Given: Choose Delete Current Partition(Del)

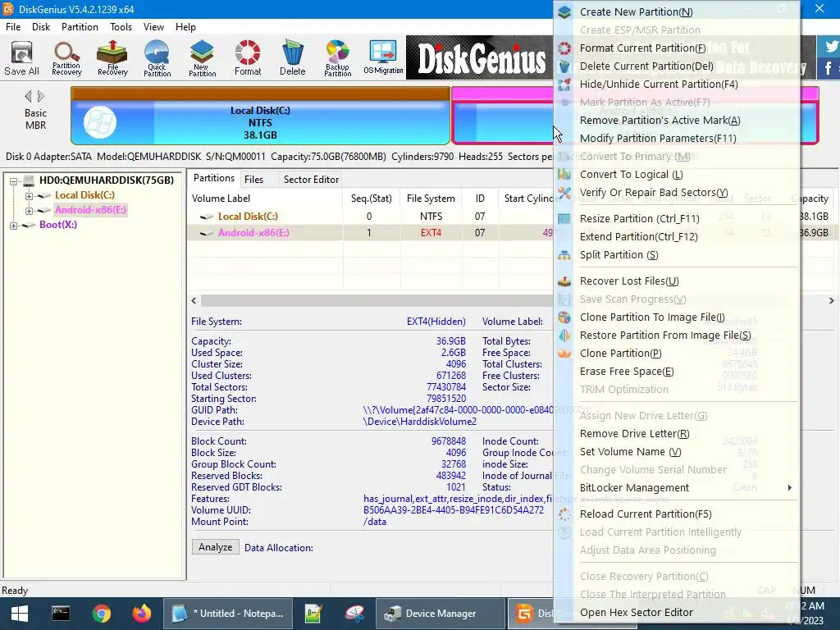Looking at the screenshot, I should (x=646, y=66).
